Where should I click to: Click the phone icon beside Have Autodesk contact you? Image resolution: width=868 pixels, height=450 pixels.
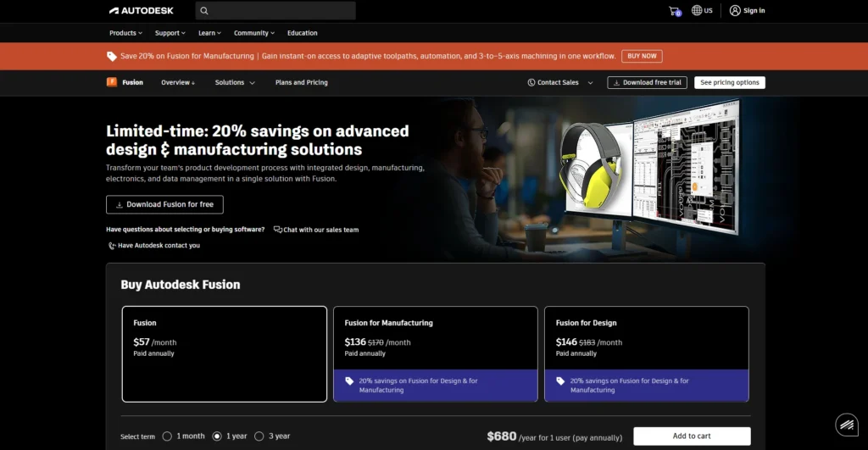click(112, 245)
